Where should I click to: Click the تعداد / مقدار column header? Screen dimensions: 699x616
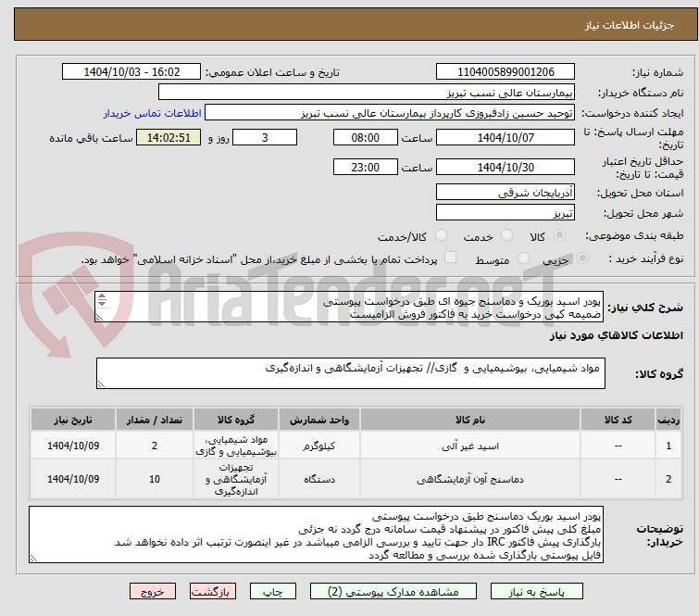155,420
